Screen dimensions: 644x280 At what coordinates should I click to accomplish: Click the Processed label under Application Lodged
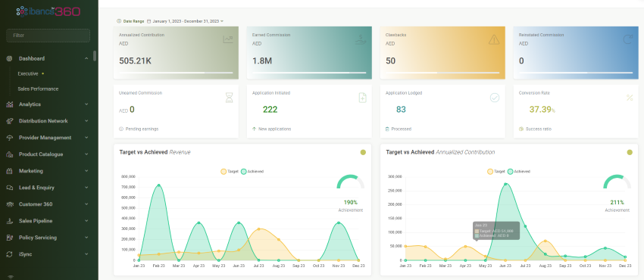pos(402,129)
